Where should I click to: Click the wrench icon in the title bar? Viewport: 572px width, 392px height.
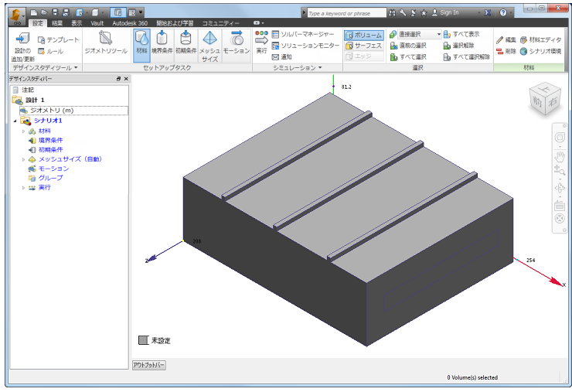(403, 13)
